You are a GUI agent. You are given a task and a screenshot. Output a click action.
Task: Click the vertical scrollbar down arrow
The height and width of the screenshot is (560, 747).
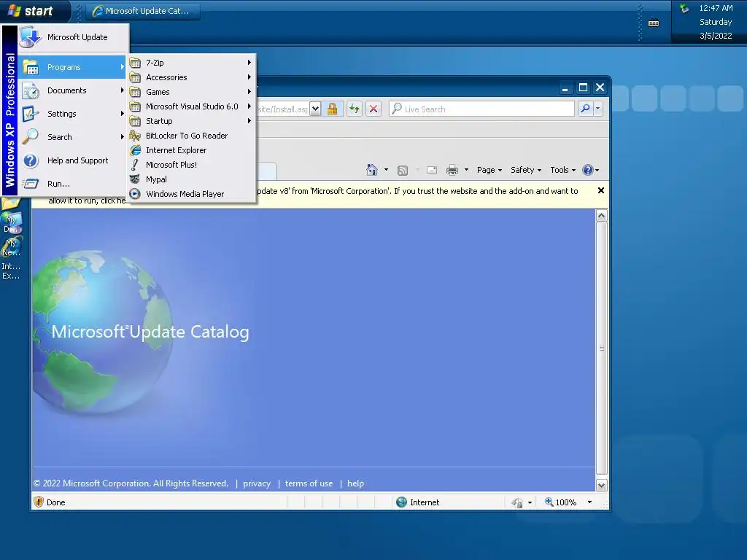601,485
